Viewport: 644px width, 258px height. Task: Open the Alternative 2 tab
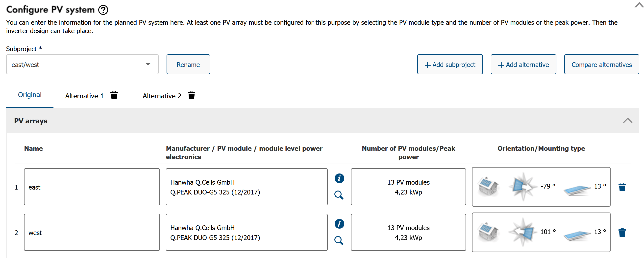[x=162, y=96]
